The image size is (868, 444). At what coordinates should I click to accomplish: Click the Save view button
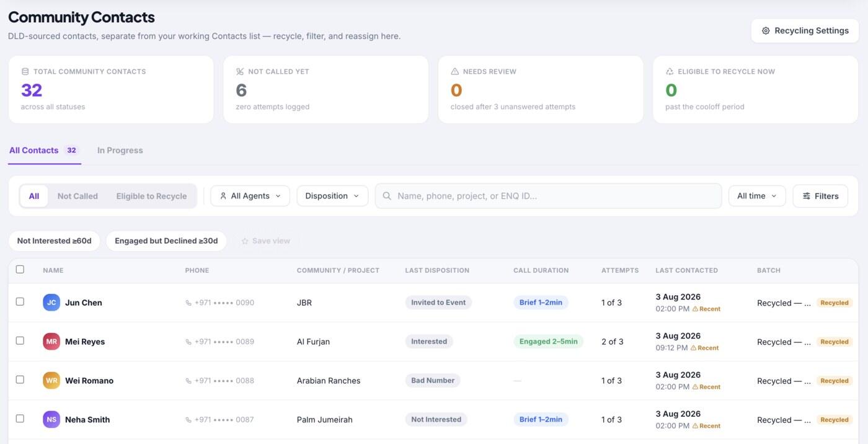tap(265, 241)
